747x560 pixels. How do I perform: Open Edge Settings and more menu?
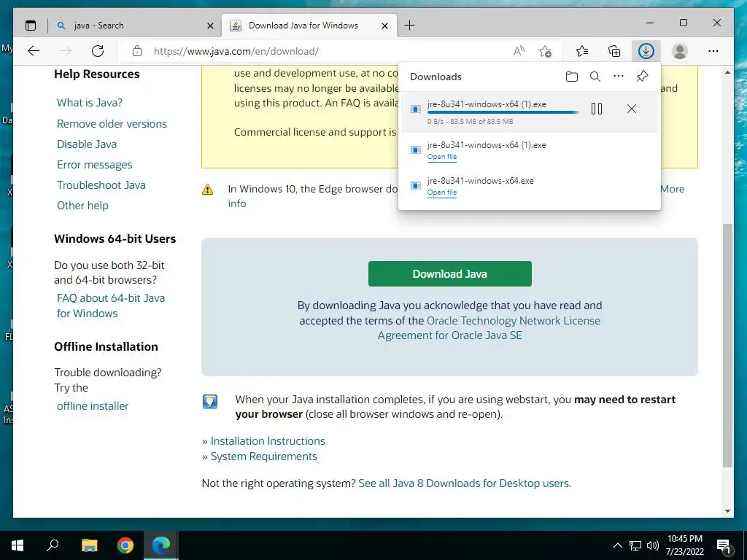tap(713, 51)
